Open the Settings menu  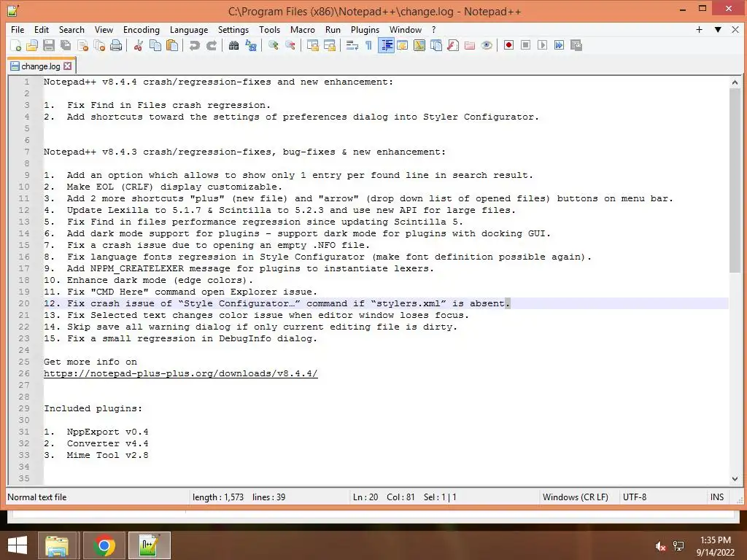coord(233,29)
